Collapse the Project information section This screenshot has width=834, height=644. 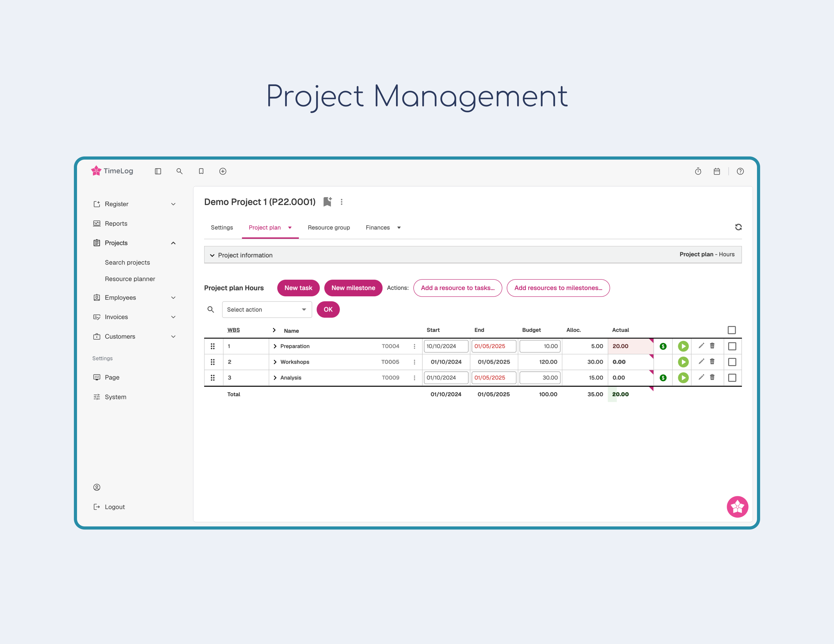pyautogui.click(x=212, y=255)
